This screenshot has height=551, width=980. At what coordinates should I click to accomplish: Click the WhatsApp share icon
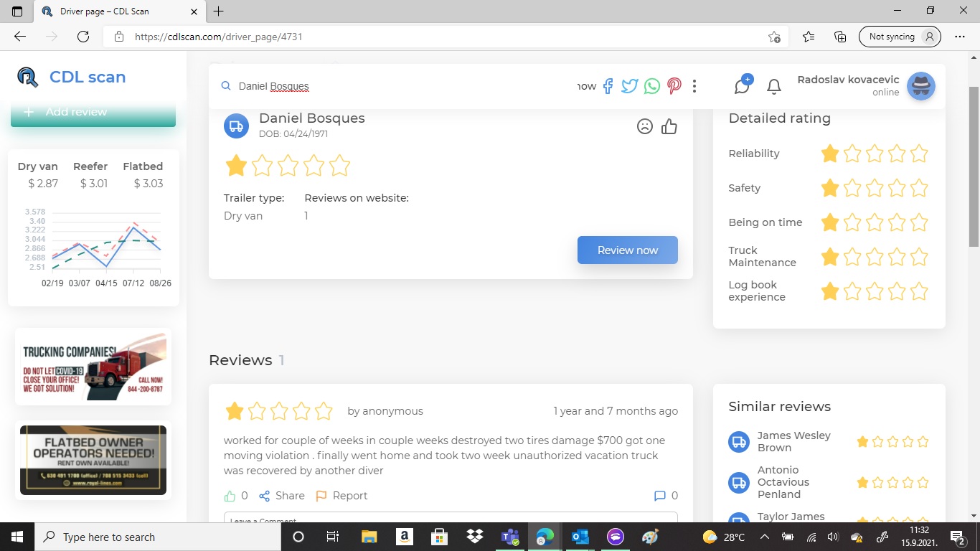click(651, 86)
